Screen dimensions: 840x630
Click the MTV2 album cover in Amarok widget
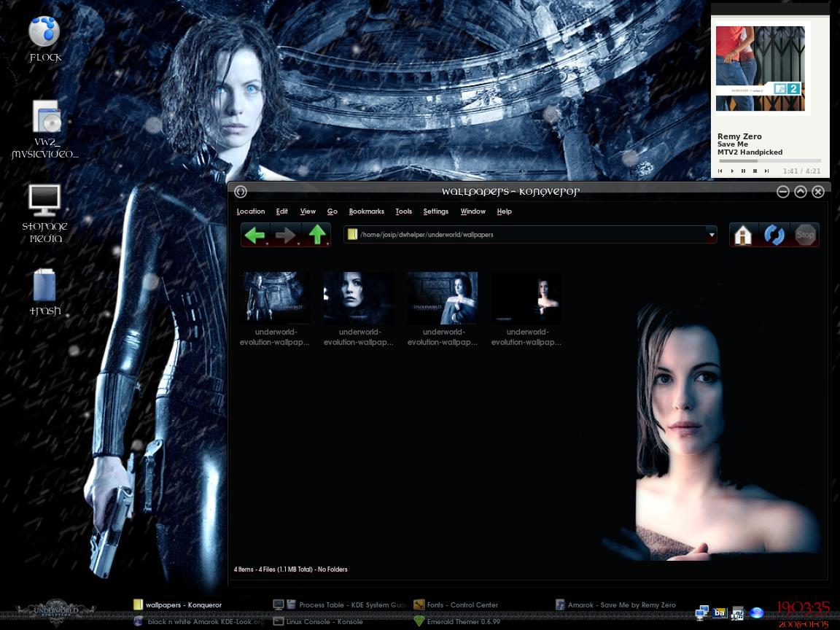[x=761, y=69]
